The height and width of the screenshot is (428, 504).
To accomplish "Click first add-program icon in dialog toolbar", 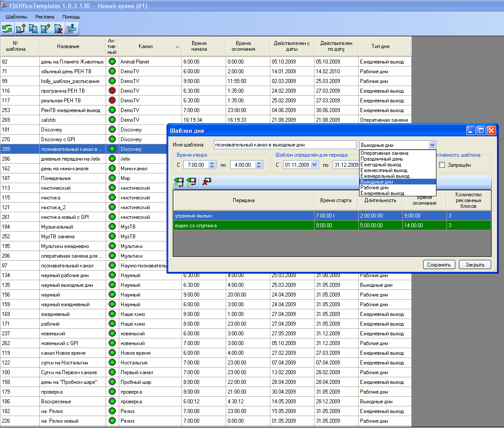I will [x=179, y=183].
